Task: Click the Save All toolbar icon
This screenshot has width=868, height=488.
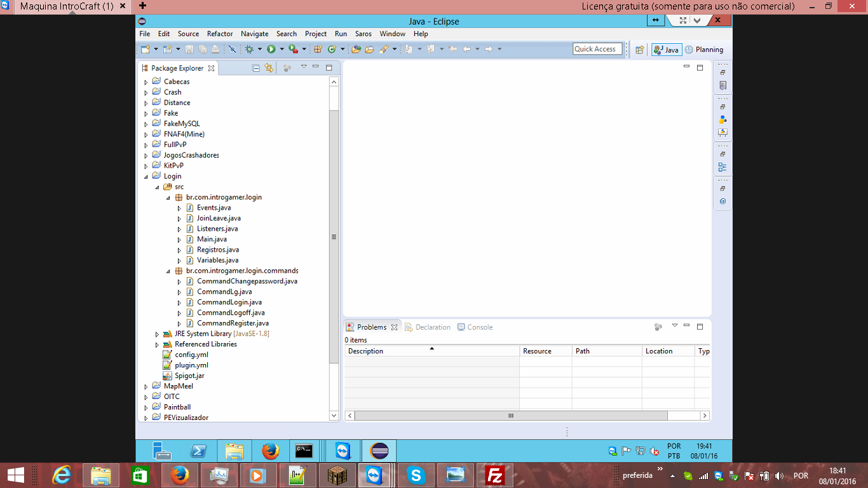Action: pos(202,49)
